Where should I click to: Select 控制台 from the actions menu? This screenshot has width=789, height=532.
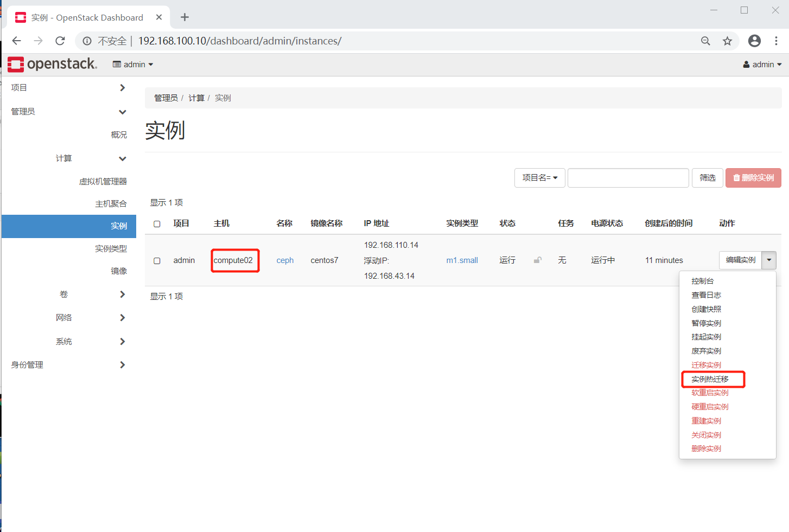tap(703, 281)
